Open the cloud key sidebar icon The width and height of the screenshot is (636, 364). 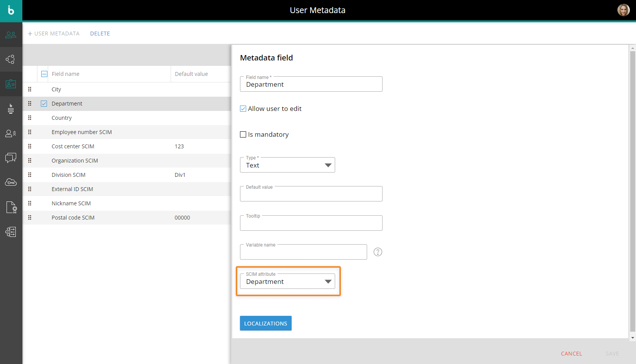point(11,182)
